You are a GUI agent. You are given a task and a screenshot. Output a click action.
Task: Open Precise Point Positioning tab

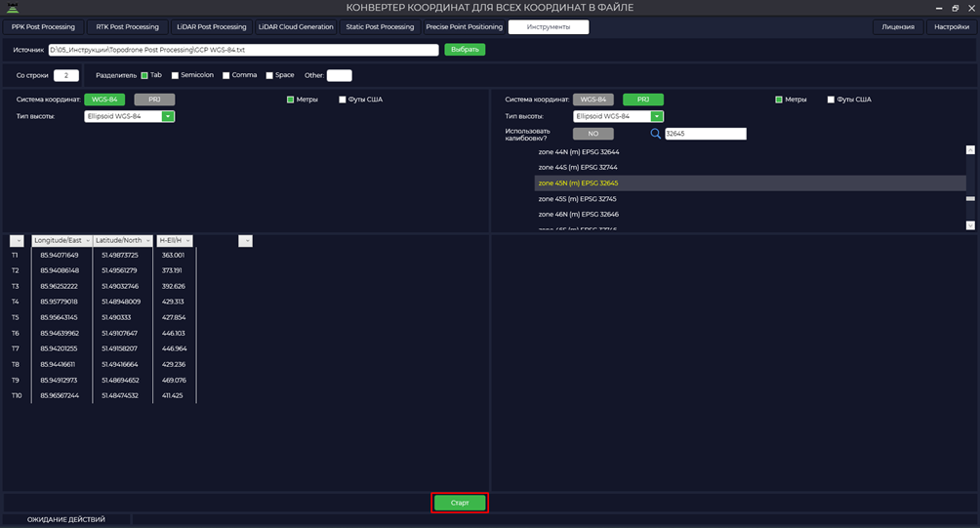point(464,27)
